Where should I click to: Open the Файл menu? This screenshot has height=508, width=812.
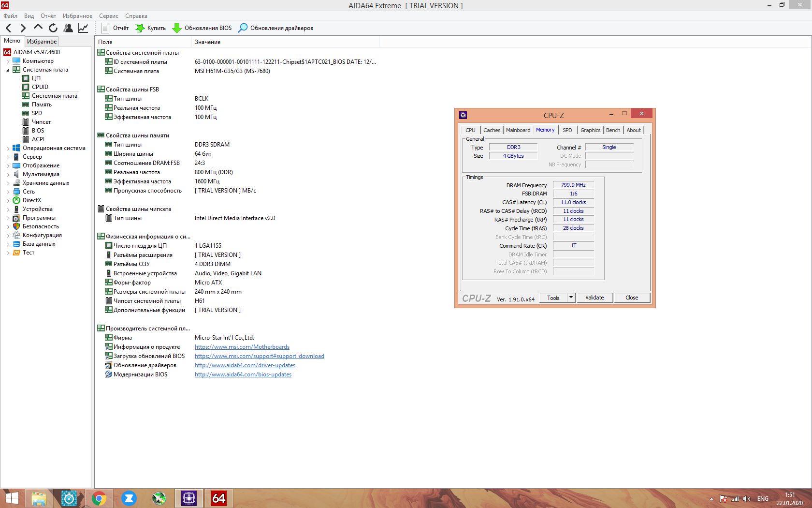point(10,16)
